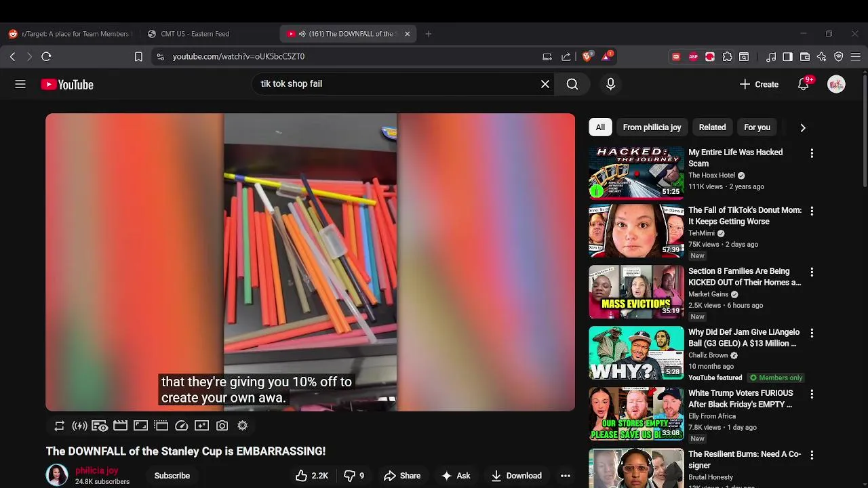Open the playback speed gauge icon
Viewport: 868px width, 488px height.
point(181,426)
